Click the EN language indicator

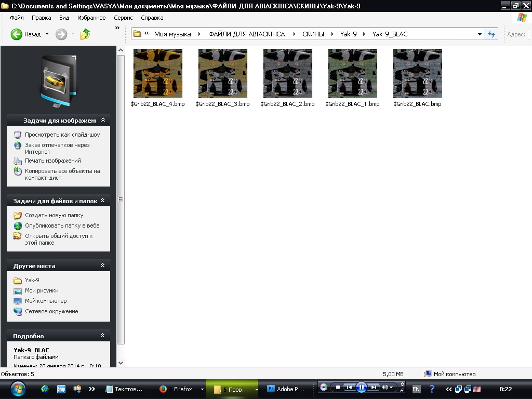pyautogui.click(x=416, y=389)
